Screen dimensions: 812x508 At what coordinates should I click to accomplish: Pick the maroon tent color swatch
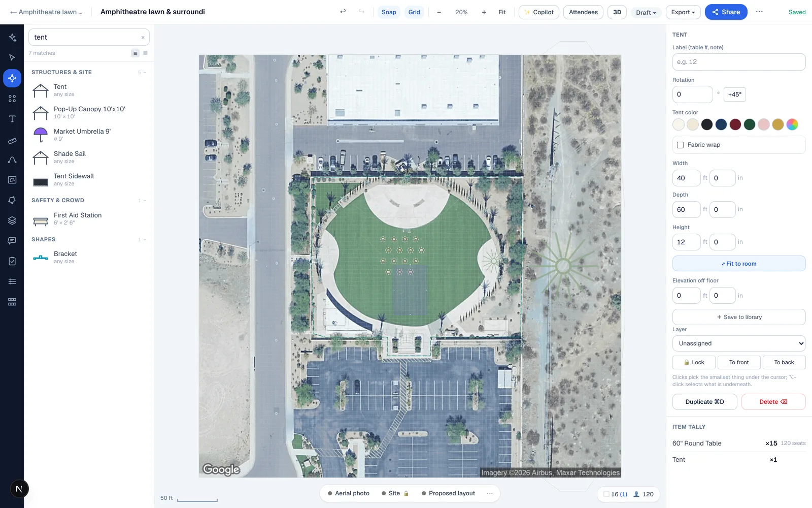[x=735, y=124]
